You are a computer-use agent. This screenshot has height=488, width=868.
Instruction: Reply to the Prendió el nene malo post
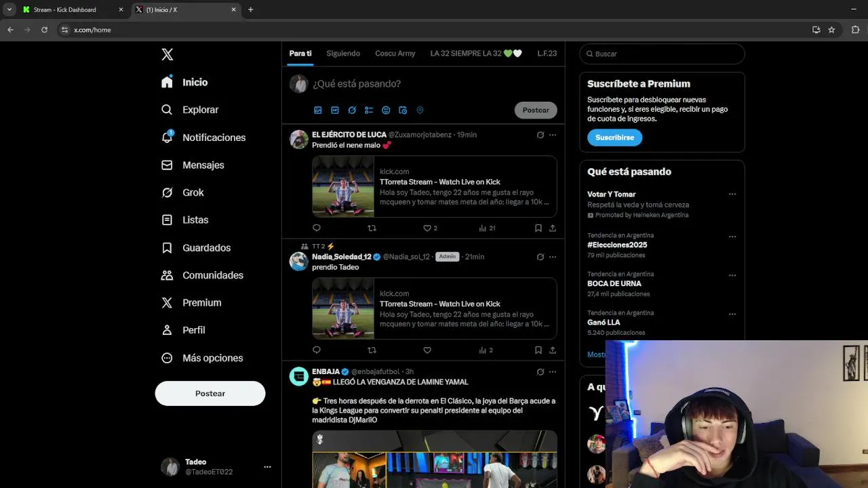click(317, 228)
